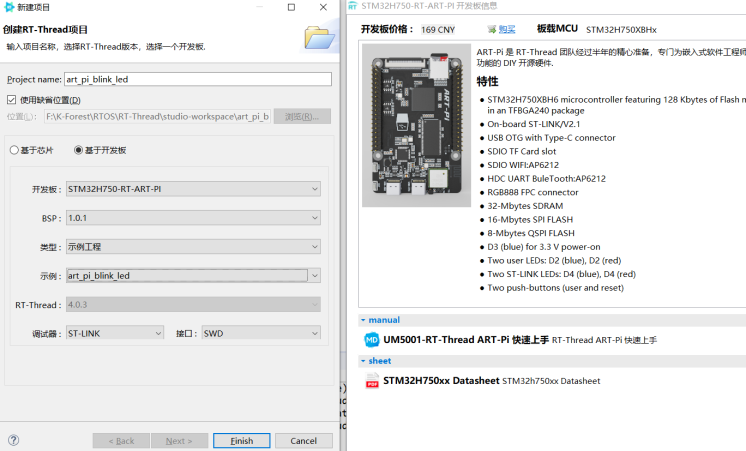
Task: Open the type (示例工程) dropdown
Action: pos(193,247)
